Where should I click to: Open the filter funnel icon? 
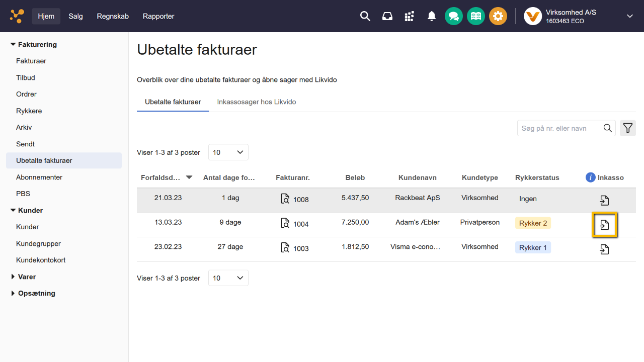click(627, 128)
